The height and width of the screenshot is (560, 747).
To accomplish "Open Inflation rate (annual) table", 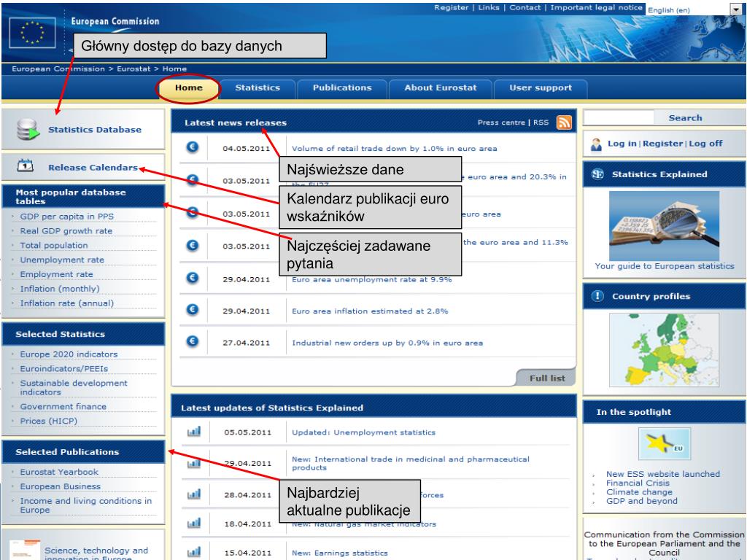I will click(66, 303).
